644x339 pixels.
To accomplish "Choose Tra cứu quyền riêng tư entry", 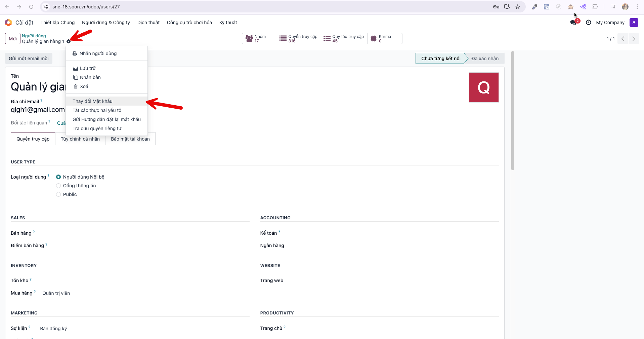I will [106, 128].
